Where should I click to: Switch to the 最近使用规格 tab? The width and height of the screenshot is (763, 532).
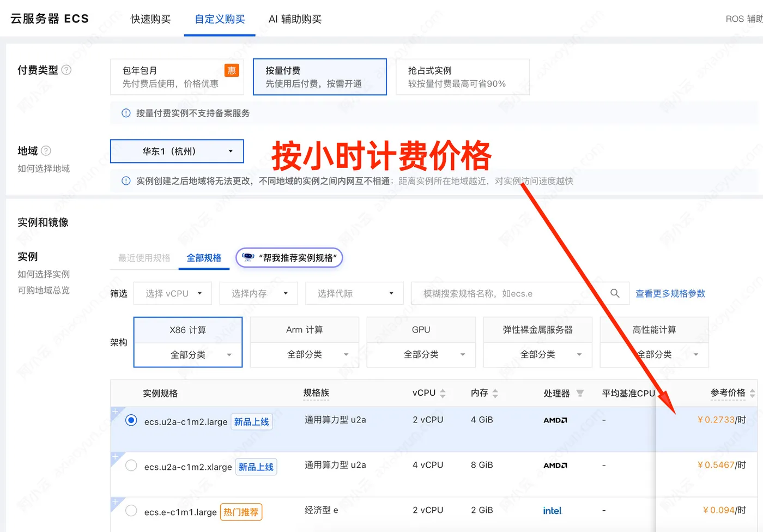pyautogui.click(x=144, y=258)
